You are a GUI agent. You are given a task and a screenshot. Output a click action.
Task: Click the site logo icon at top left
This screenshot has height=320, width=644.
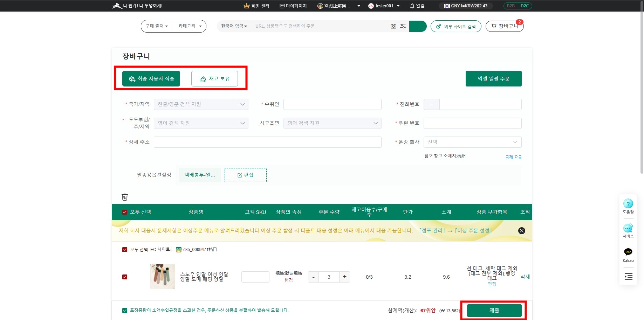click(117, 6)
